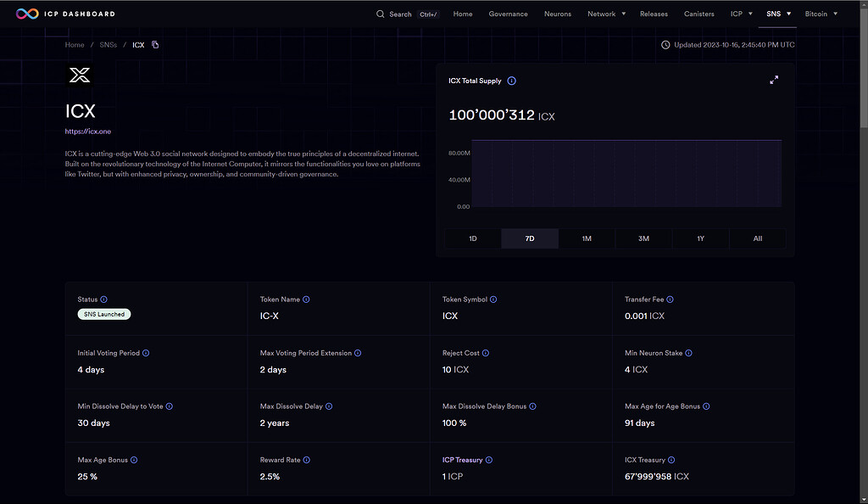The height and width of the screenshot is (504, 868).
Task: Click the Max Dissolve Delay Bonus info icon
Action: [x=532, y=406]
